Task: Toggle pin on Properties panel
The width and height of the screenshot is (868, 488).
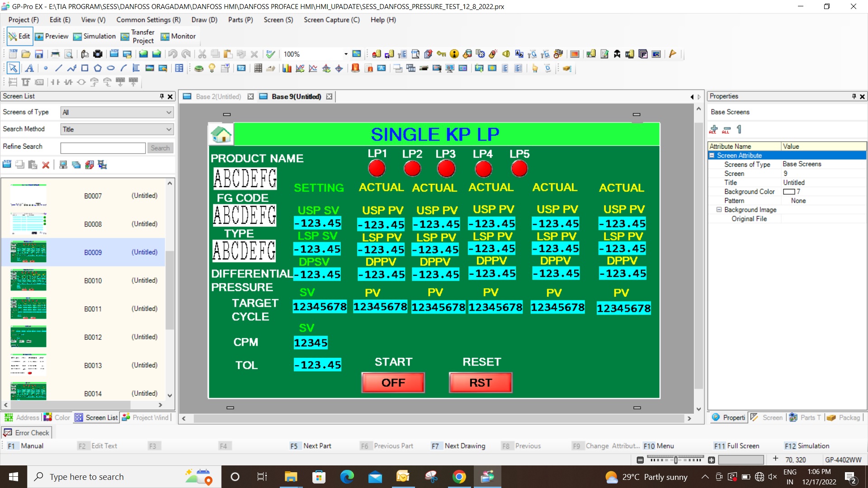Action: pyautogui.click(x=854, y=96)
